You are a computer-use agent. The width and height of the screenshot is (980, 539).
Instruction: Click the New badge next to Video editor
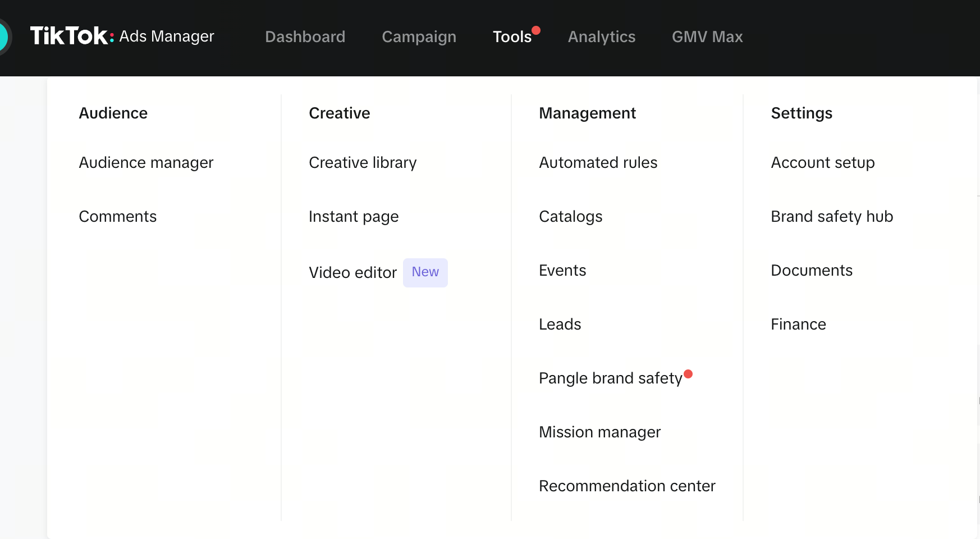425,272
